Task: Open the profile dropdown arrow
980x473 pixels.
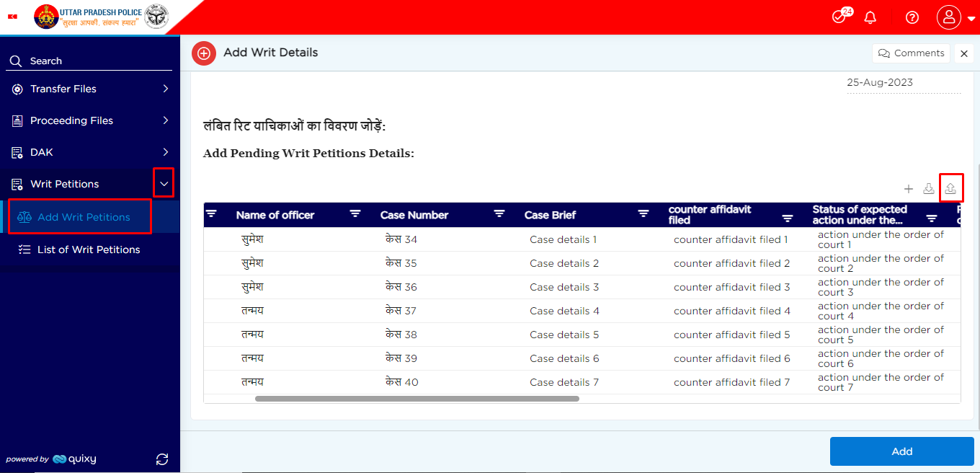Action: click(971, 17)
